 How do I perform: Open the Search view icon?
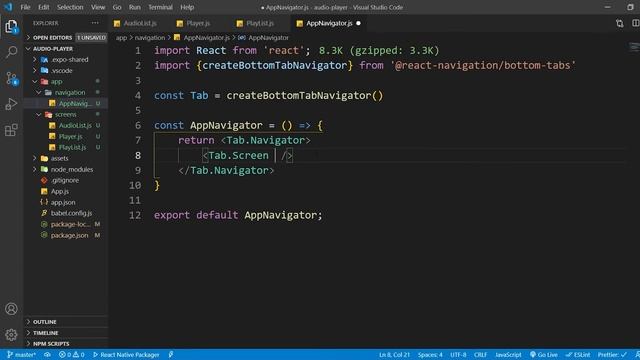[x=11, y=52]
